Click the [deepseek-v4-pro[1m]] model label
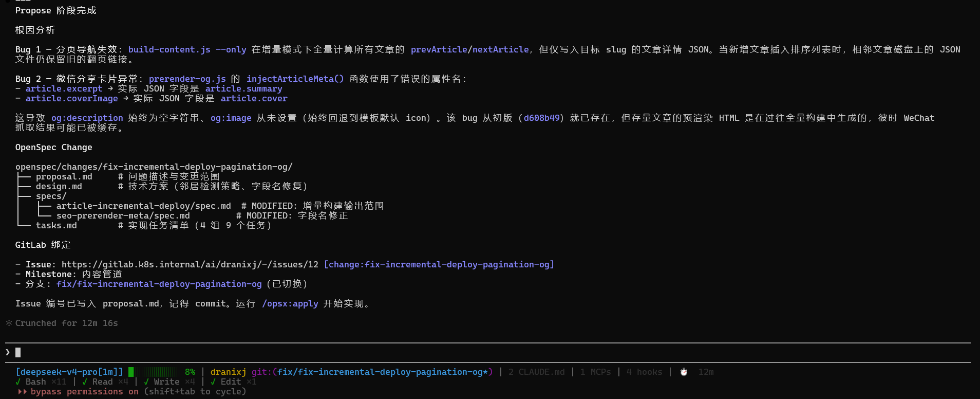This screenshot has height=399, width=980. point(69,372)
